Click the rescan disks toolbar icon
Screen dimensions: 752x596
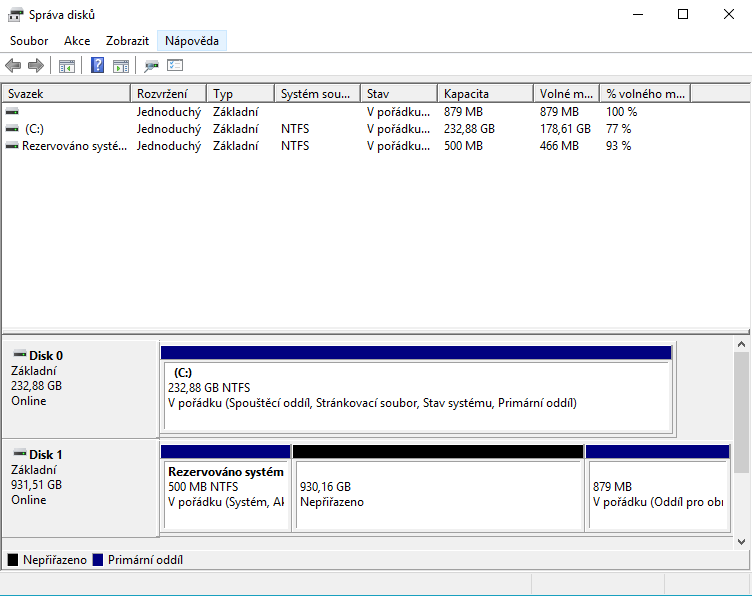click(x=152, y=66)
